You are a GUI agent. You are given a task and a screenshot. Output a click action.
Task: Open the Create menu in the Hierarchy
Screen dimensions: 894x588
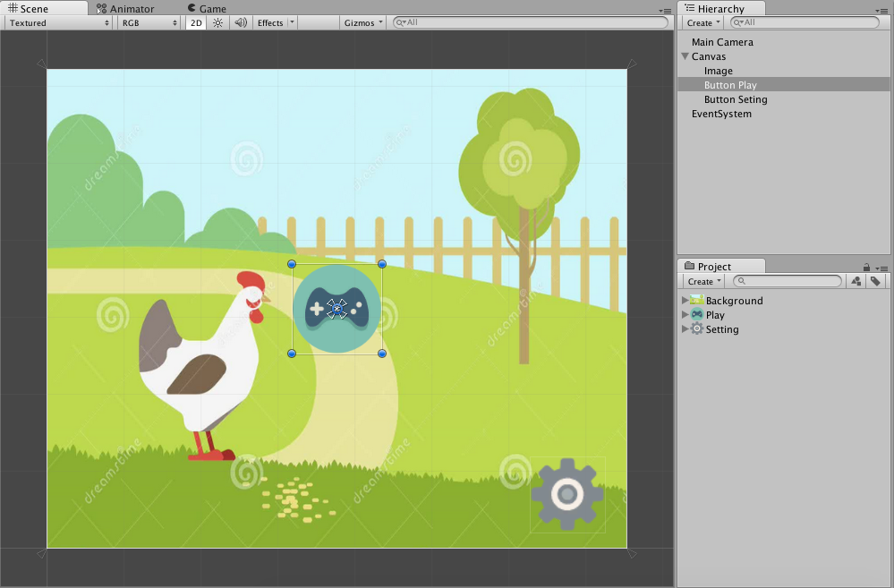[702, 22]
